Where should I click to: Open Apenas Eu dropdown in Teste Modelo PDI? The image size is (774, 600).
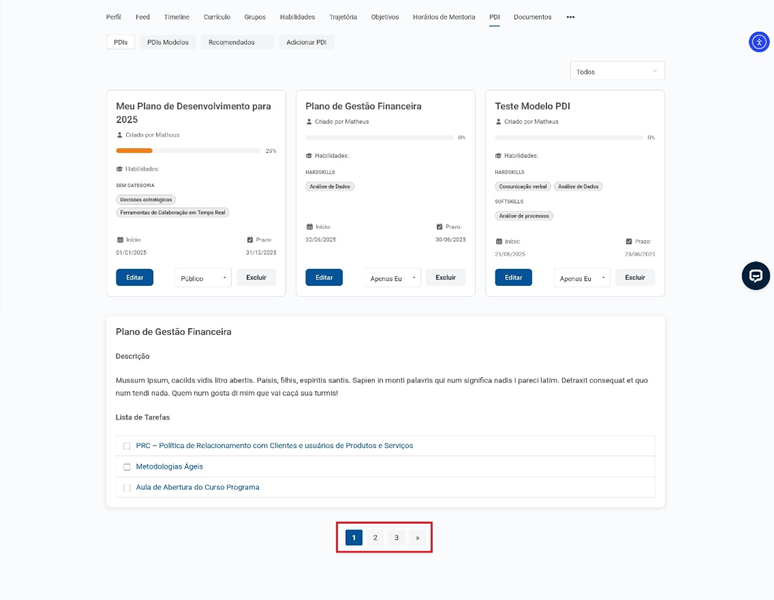[x=582, y=278]
